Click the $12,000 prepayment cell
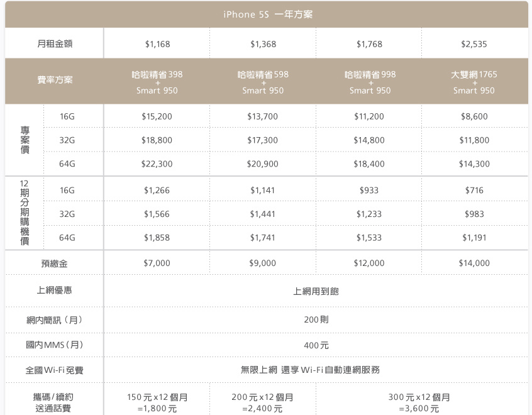The height and width of the screenshot is (415, 532). (x=369, y=263)
